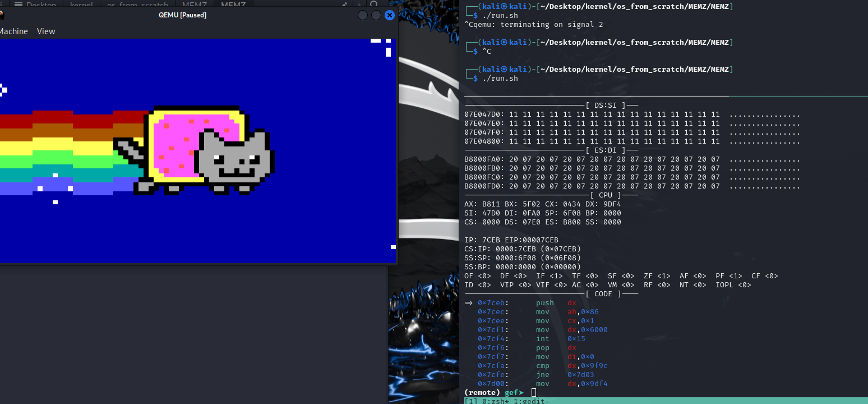868x404 pixels.
Task: Click the DI: 0FA0 register value
Action: 523,213
